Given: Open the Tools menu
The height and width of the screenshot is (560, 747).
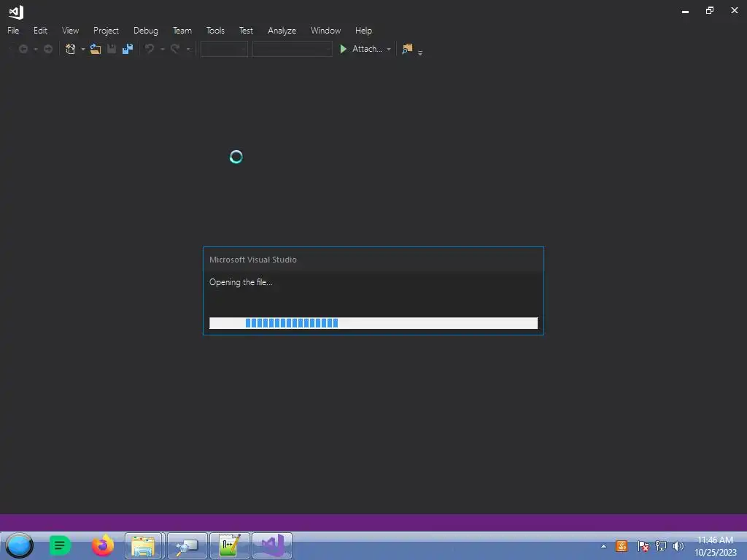Looking at the screenshot, I should (x=215, y=31).
